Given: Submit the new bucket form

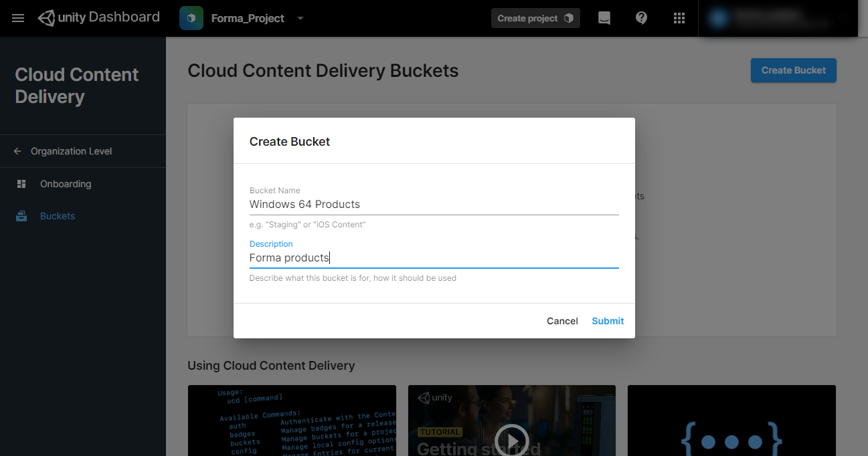Looking at the screenshot, I should coord(608,321).
